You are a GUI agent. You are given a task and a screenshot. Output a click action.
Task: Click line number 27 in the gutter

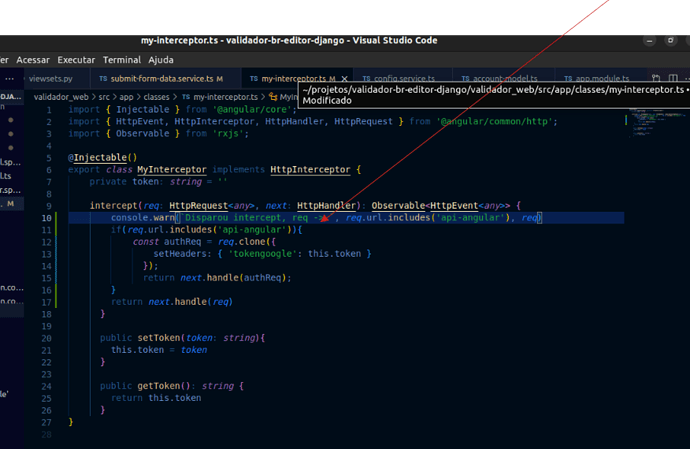tap(47, 423)
